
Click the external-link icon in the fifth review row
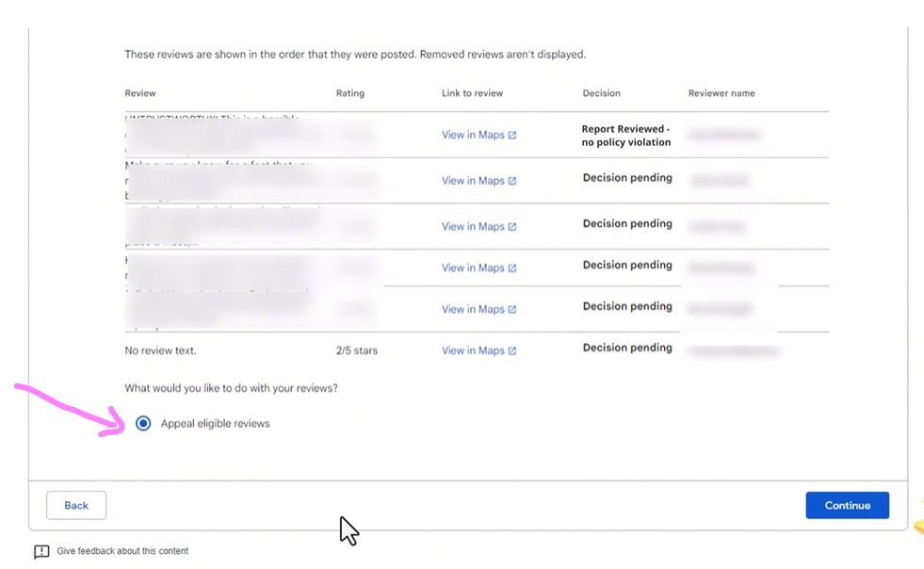click(x=512, y=310)
